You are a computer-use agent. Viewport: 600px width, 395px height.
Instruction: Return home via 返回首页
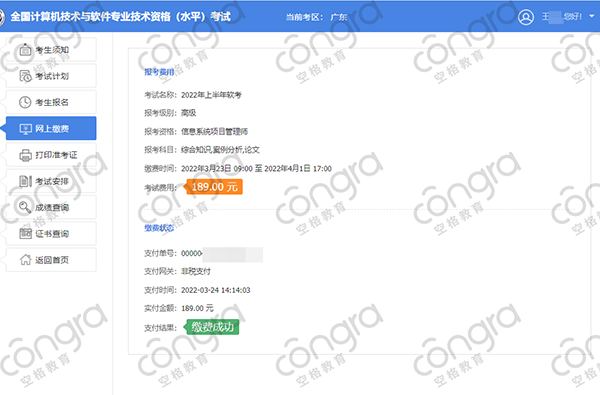51,260
